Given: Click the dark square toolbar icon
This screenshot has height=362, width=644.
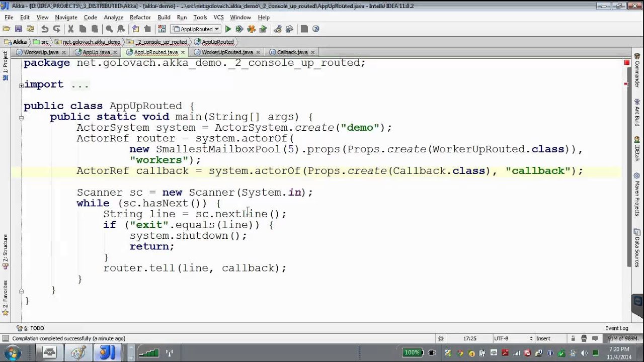Looking at the screenshot, I should click(x=304, y=29).
